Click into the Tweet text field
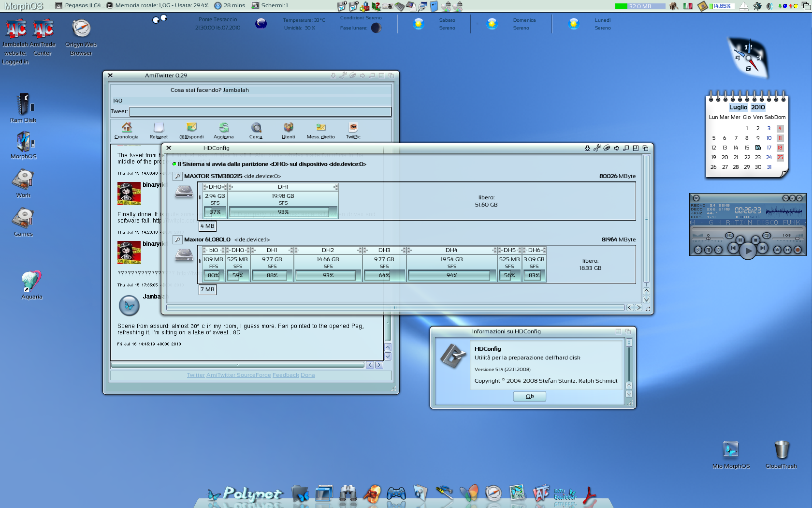The image size is (812, 508). (260, 112)
